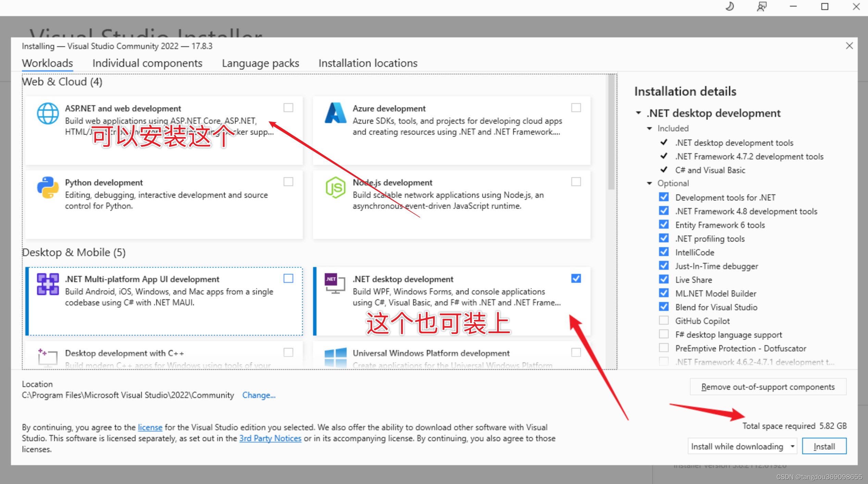
Task: Tick the Node.js development workload checkbox
Action: tap(576, 182)
